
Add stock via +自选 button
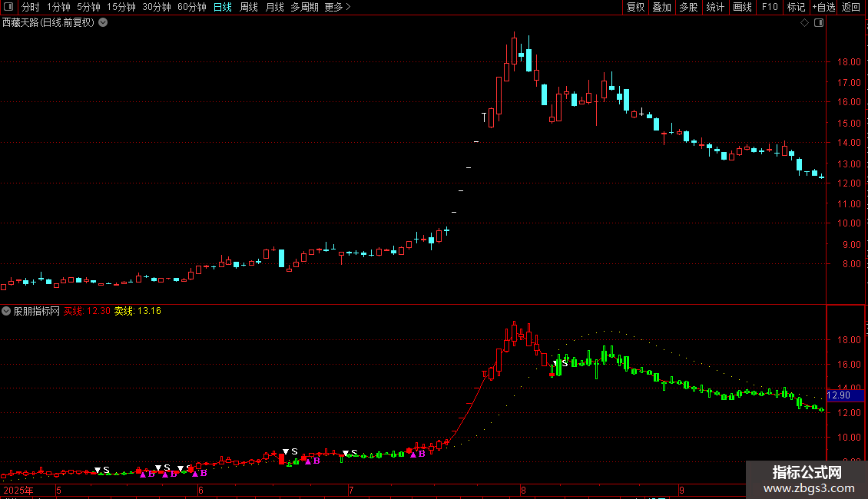point(823,7)
